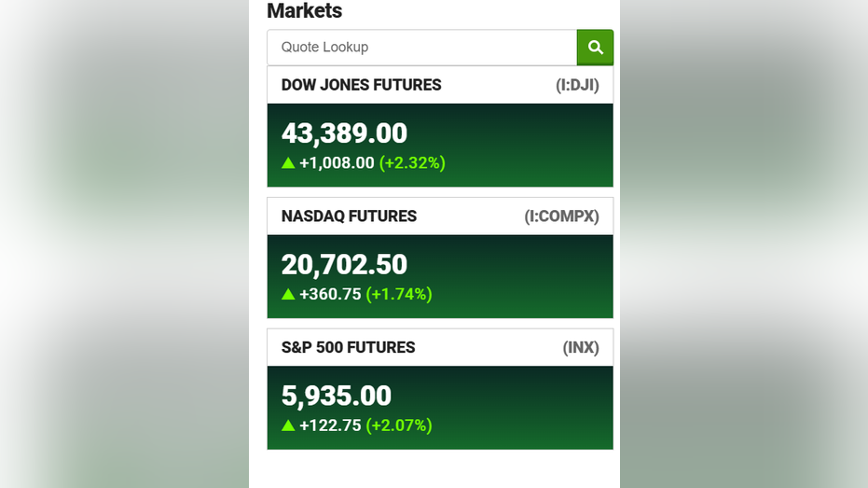Click the Markets section heading
The height and width of the screenshot is (488, 868).
tap(305, 10)
